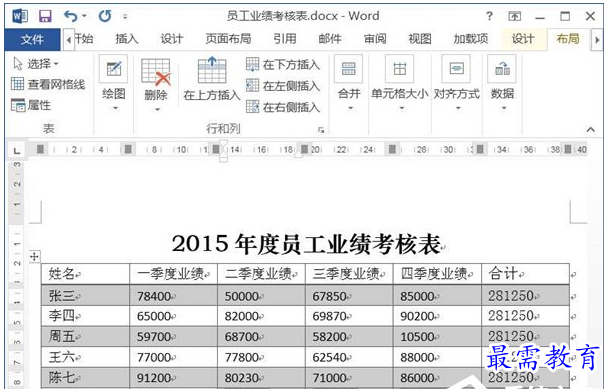Insert row with 在上方插入
The height and width of the screenshot is (389, 608).
point(212,79)
